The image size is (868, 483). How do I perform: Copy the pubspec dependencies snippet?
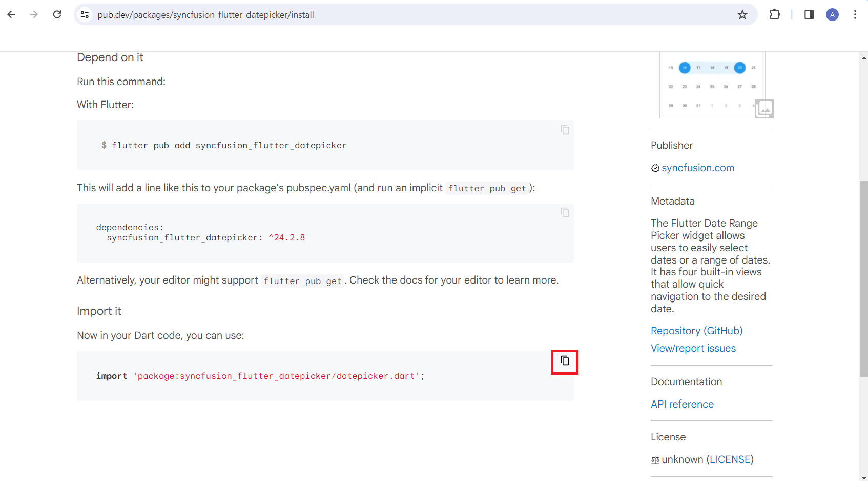[565, 212]
